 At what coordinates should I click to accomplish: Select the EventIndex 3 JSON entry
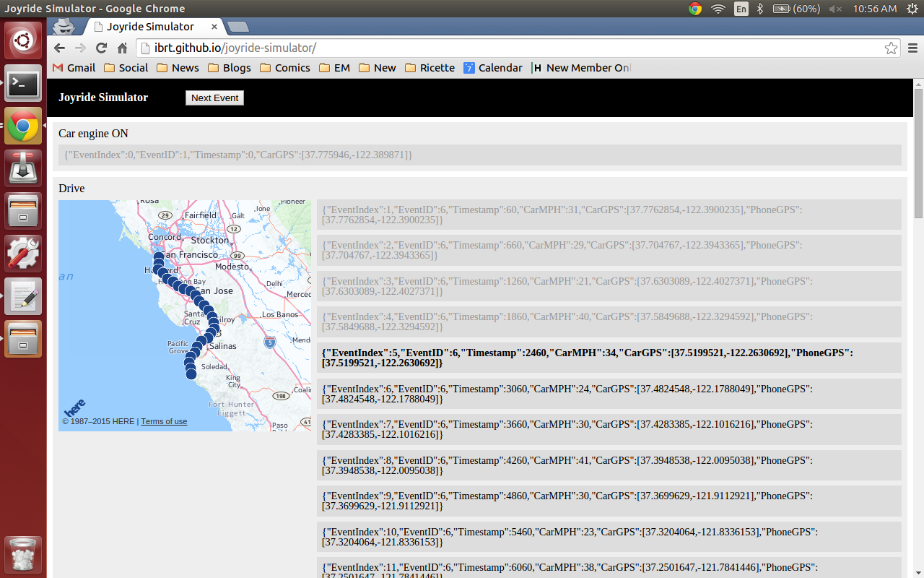tap(609, 286)
